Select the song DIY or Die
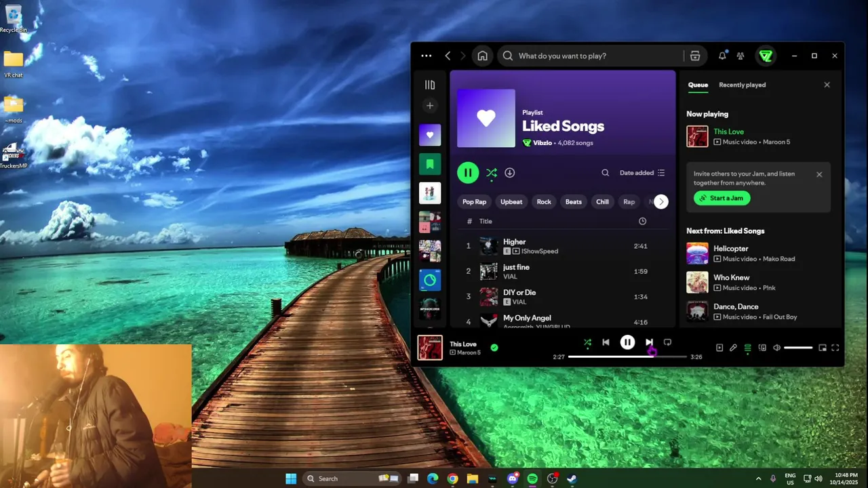This screenshot has width=868, height=488. [561, 297]
